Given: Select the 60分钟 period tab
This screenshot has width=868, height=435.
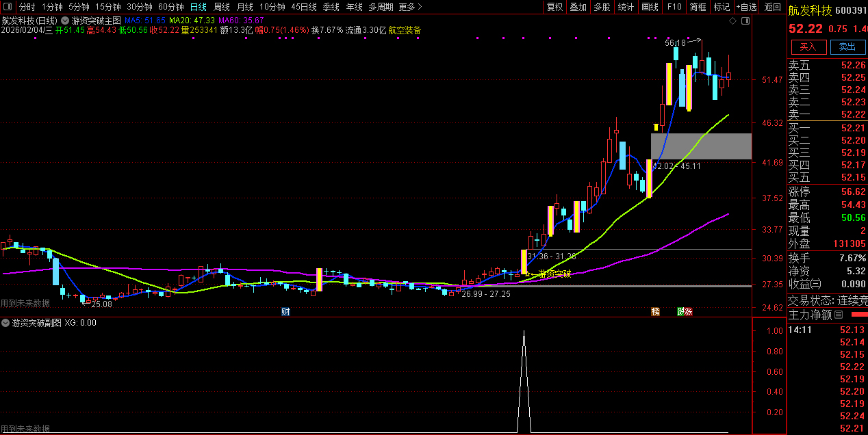Looking at the screenshot, I should click(x=170, y=7).
